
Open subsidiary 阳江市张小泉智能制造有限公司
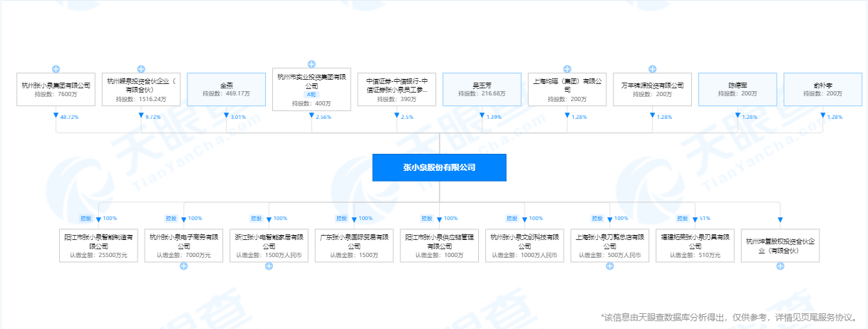pyautogui.click(x=98, y=245)
